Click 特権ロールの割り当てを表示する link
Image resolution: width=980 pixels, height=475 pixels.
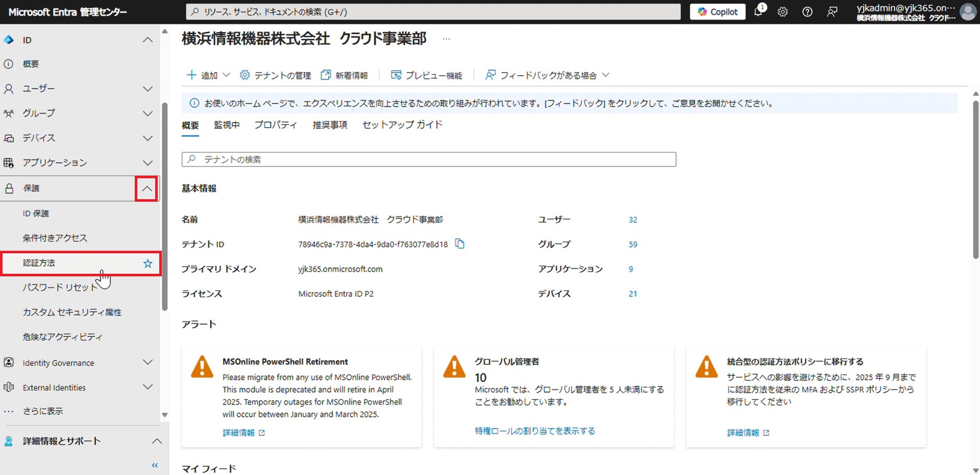click(x=534, y=431)
